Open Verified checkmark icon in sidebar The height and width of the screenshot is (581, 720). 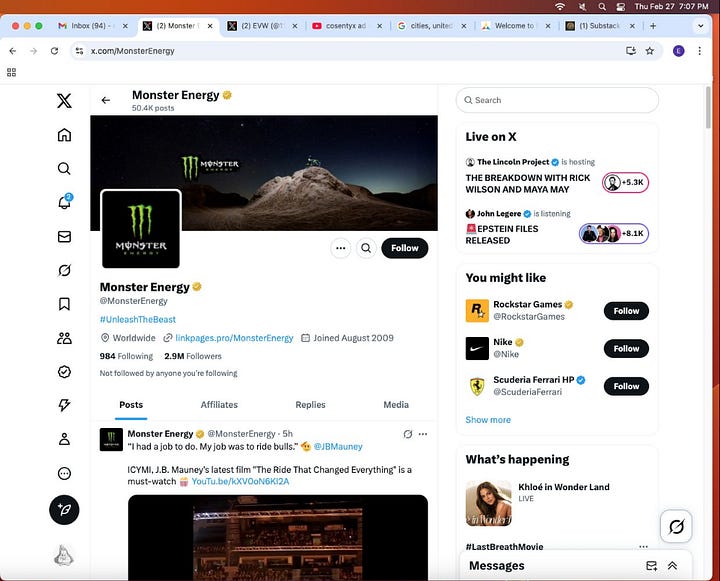[64, 372]
